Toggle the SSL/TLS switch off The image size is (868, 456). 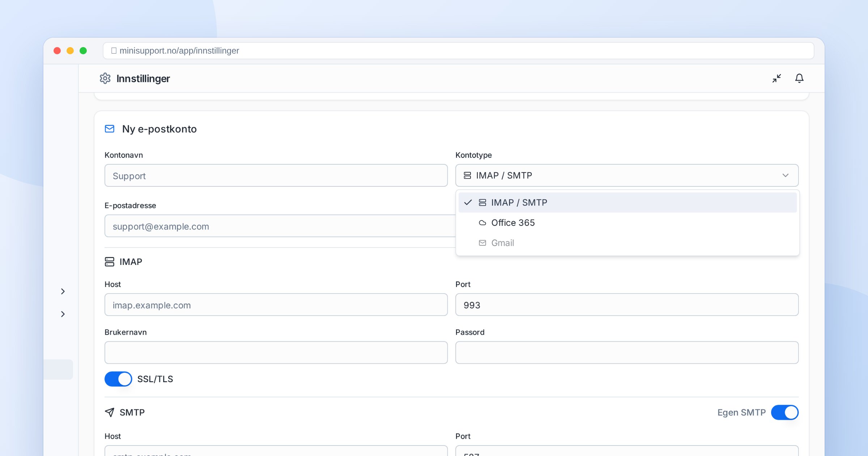point(118,379)
